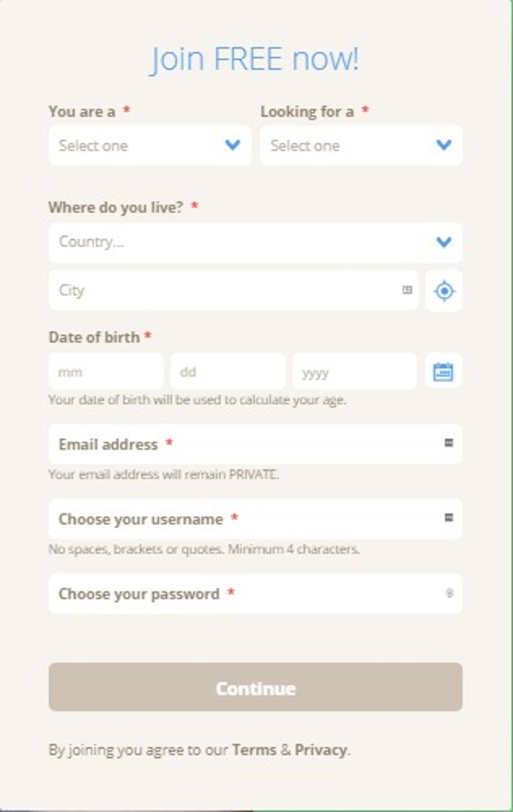
Task: Open the Country selection dropdown
Action: pos(255,242)
